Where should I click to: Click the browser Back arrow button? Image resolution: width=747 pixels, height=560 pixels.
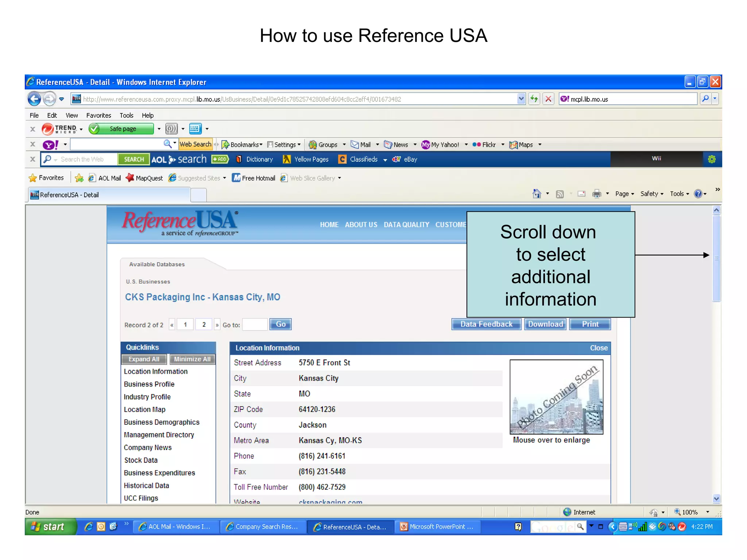34,99
